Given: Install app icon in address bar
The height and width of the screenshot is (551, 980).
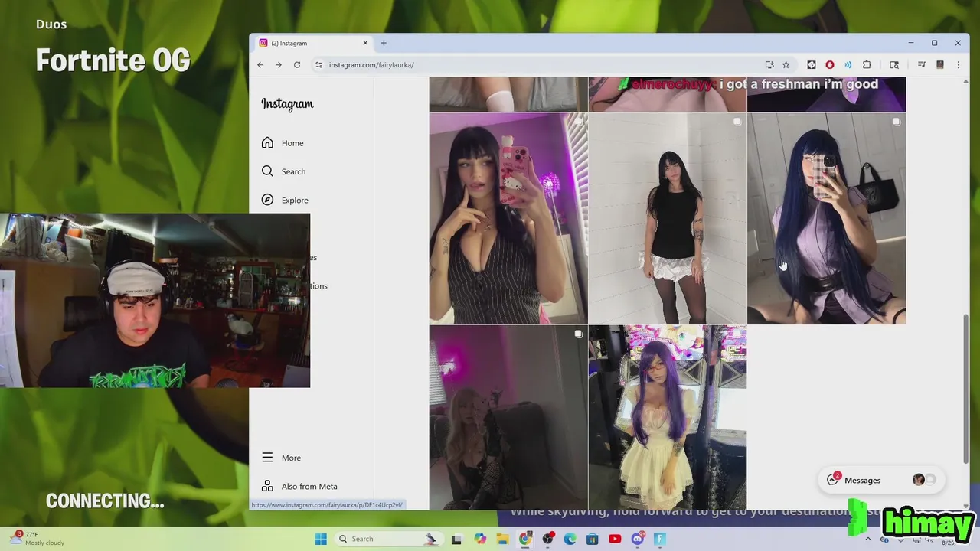Looking at the screenshot, I should click(769, 65).
